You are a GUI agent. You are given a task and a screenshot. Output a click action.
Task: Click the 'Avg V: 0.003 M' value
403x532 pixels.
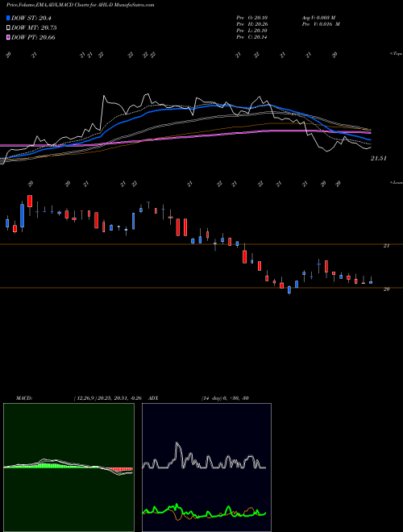(318, 17)
